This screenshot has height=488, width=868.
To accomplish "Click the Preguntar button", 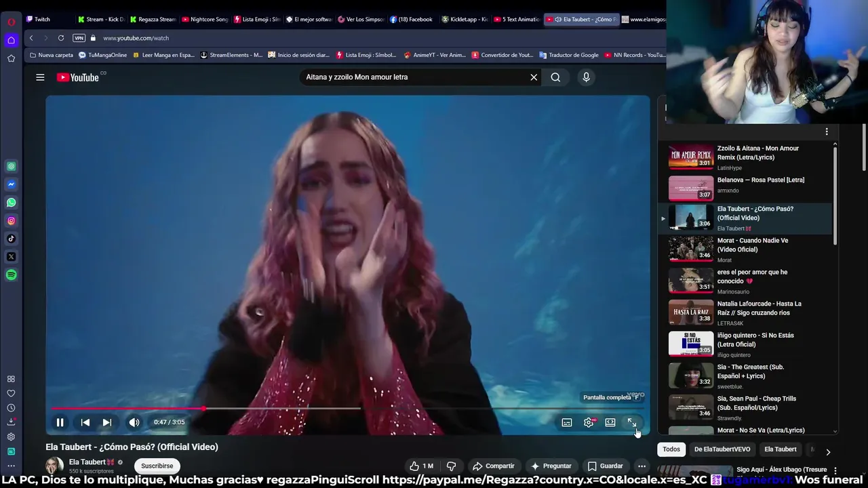I will (x=551, y=466).
